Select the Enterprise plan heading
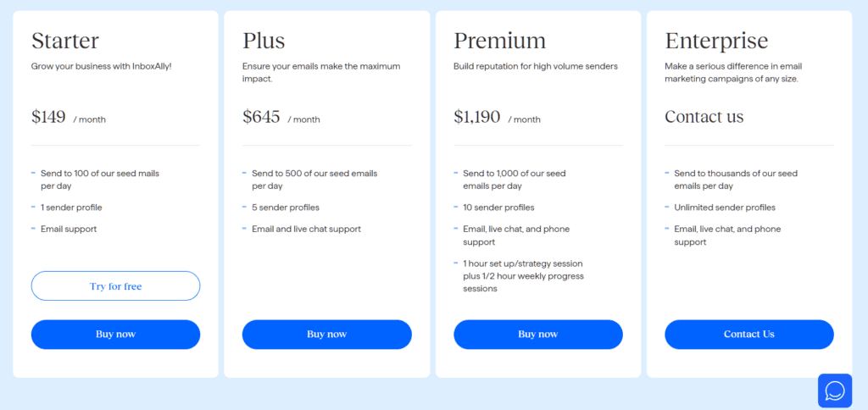This screenshot has height=410, width=868. (x=717, y=41)
